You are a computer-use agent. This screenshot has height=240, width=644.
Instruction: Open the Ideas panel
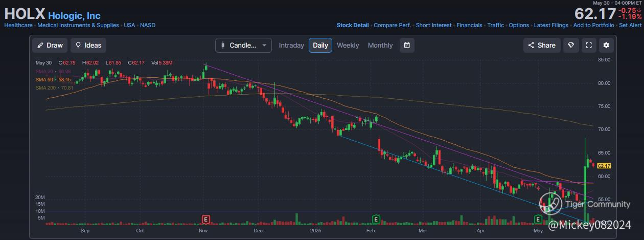click(x=88, y=45)
